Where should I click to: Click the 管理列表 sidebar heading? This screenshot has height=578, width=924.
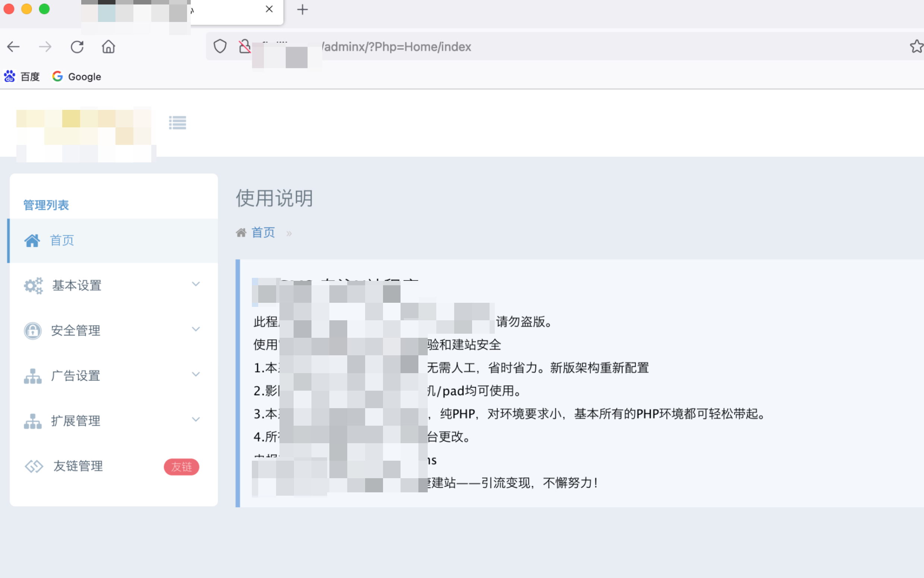tap(46, 205)
